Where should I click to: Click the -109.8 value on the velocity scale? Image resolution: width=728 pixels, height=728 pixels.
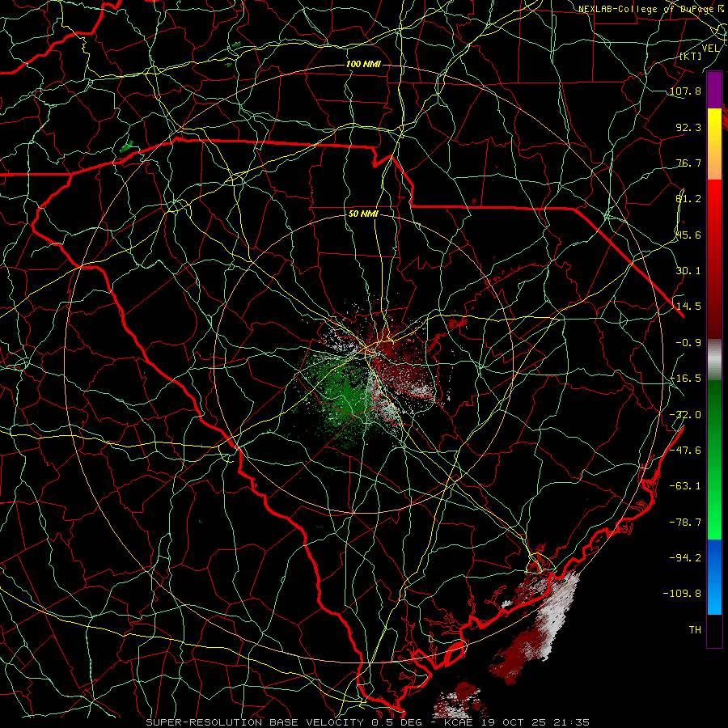[x=682, y=594]
